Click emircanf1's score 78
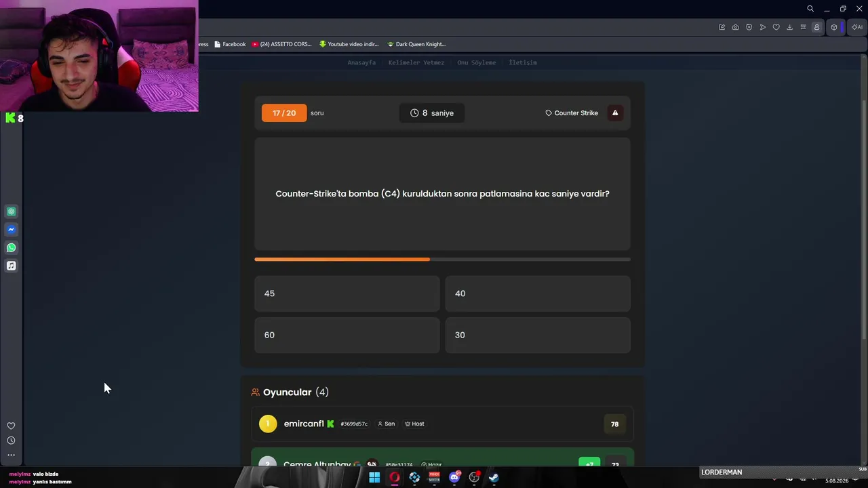 pyautogui.click(x=614, y=424)
